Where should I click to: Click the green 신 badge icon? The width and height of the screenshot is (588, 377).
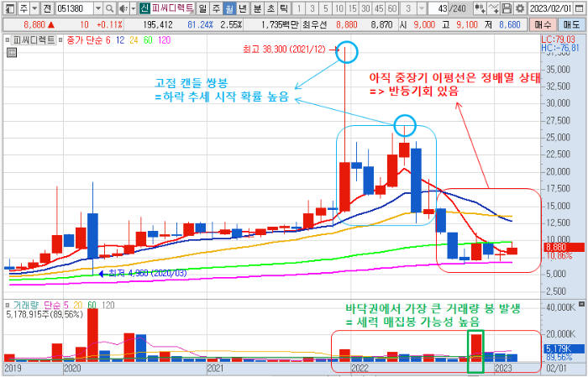(x=144, y=8)
